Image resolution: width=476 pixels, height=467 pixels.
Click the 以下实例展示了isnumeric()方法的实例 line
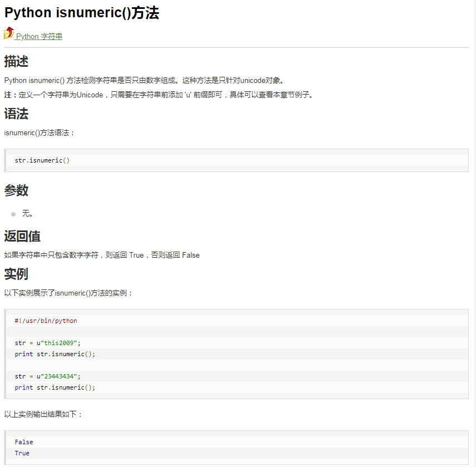(68, 293)
